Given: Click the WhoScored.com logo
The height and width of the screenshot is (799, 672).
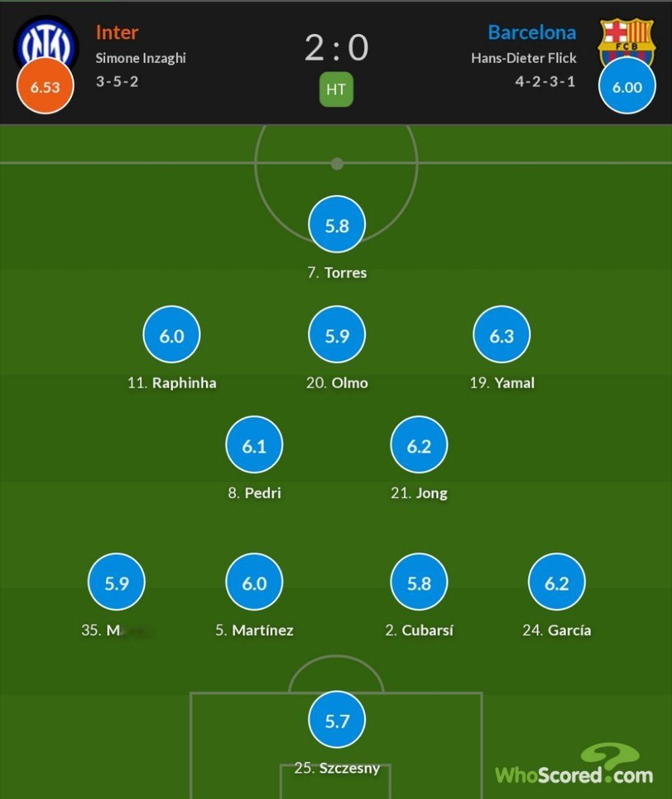Looking at the screenshot, I should 574,765.
